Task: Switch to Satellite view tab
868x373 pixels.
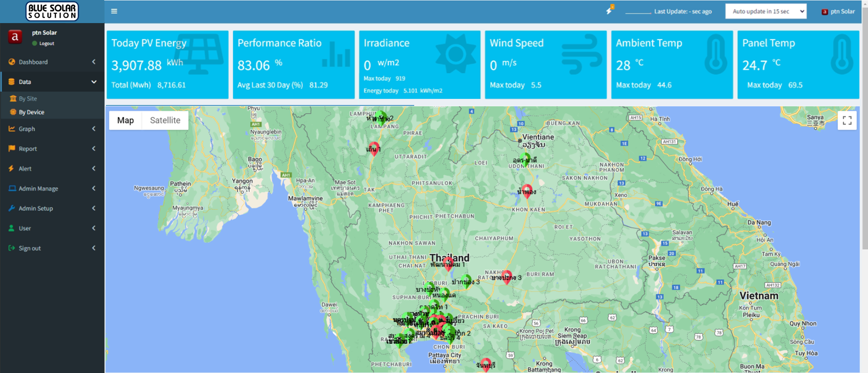Action: [165, 121]
